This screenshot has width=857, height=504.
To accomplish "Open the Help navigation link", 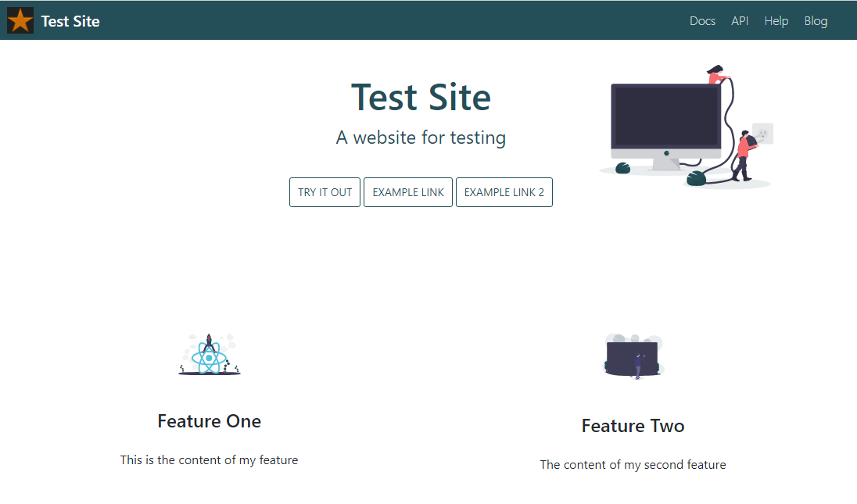I will [776, 21].
